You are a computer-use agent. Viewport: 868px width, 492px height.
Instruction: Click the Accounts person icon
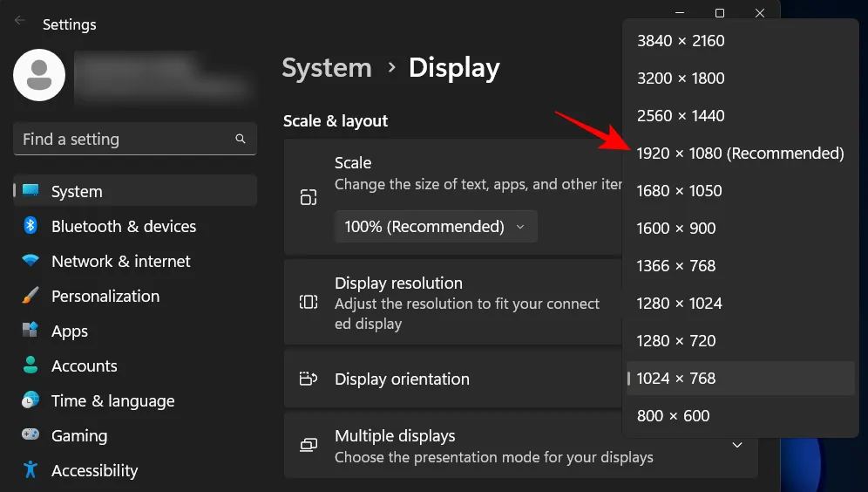pyautogui.click(x=31, y=366)
